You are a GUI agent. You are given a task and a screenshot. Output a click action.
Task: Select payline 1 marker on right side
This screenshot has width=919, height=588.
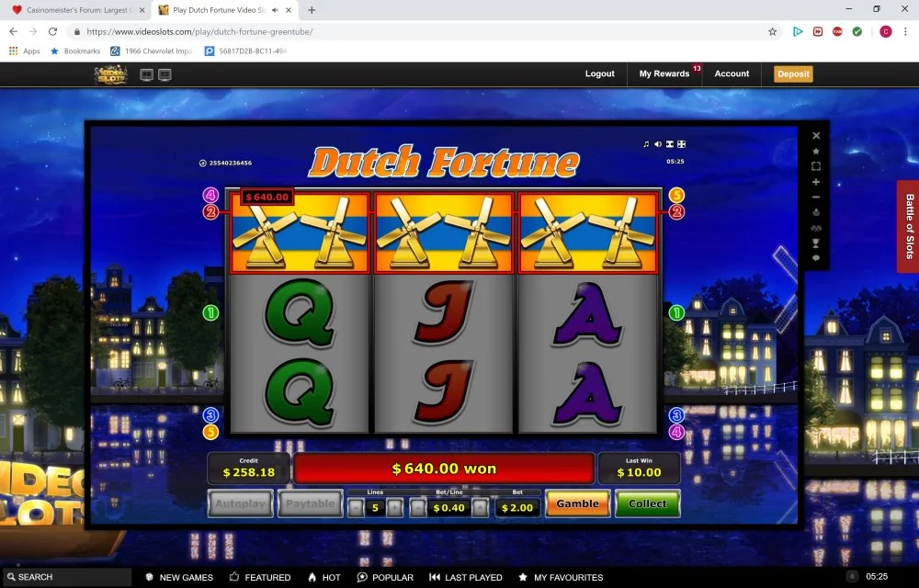point(676,312)
